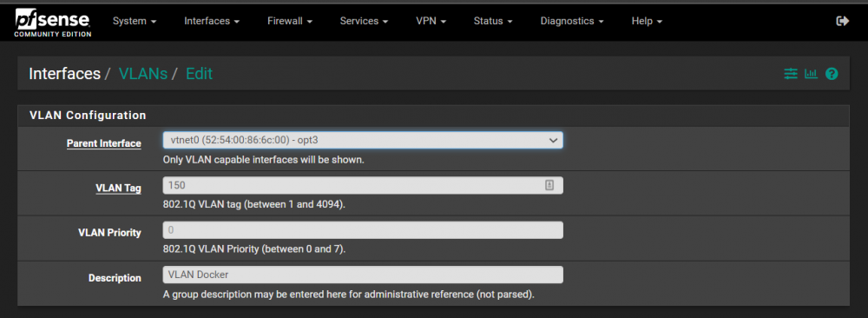The image size is (868, 318).
Task: Open the related settings sliders icon
Action: (x=791, y=73)
